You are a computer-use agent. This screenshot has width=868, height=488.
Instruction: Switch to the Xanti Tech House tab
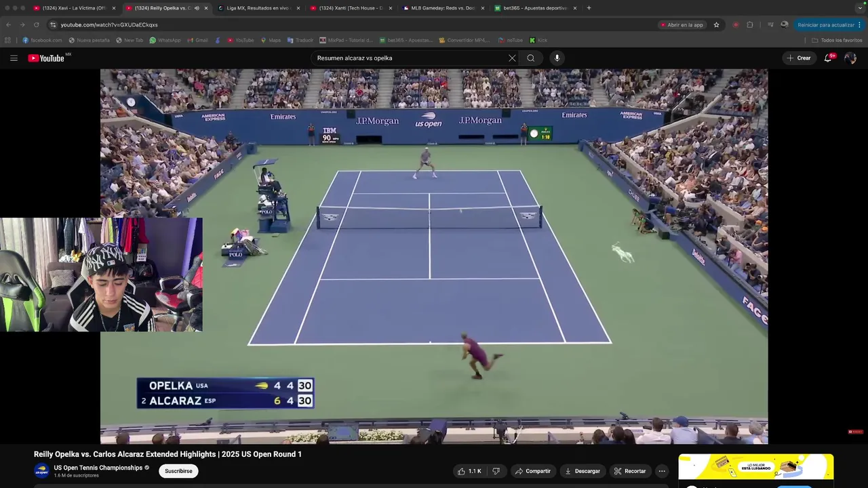[351, 8]
